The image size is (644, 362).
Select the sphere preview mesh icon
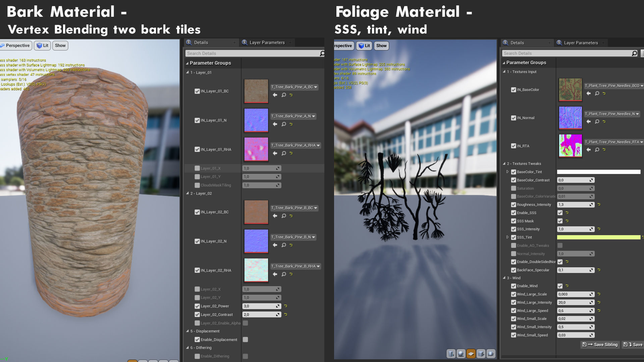pos(461,354)
